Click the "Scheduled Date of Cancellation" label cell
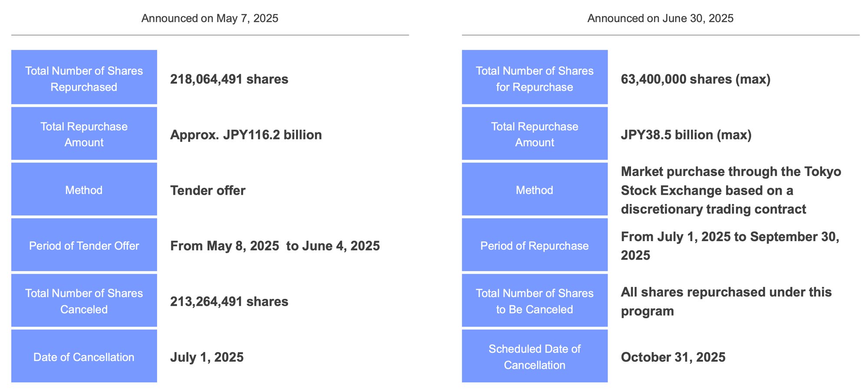Image resolution: width=868 pixels, height=392 pixels. coord(534,357)
